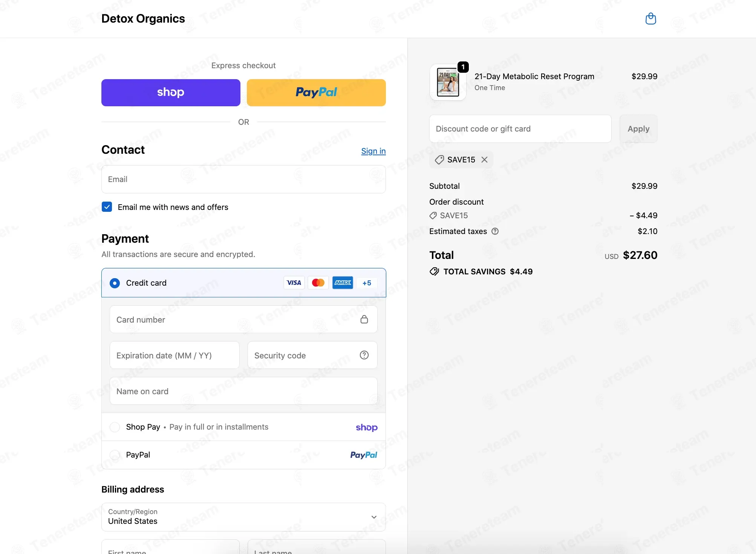Click the 21-Day Metabolic Reset product thumbnail

[x=448, y=82]
